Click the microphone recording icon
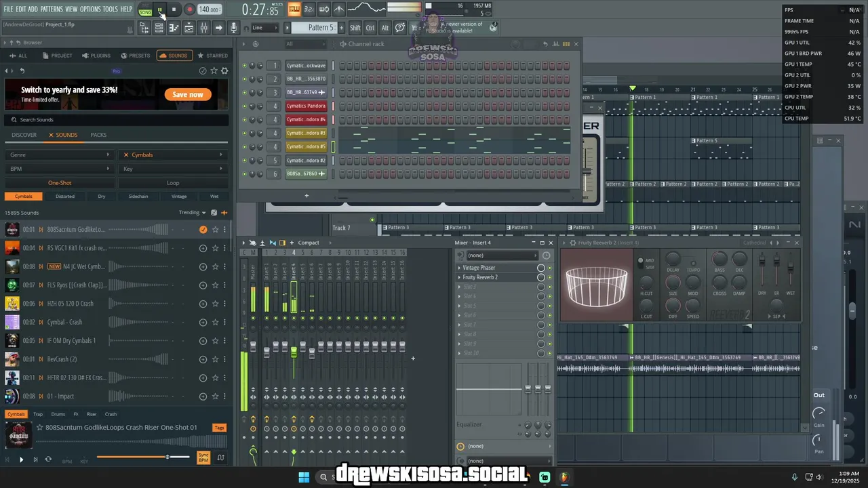 (234, 28)
